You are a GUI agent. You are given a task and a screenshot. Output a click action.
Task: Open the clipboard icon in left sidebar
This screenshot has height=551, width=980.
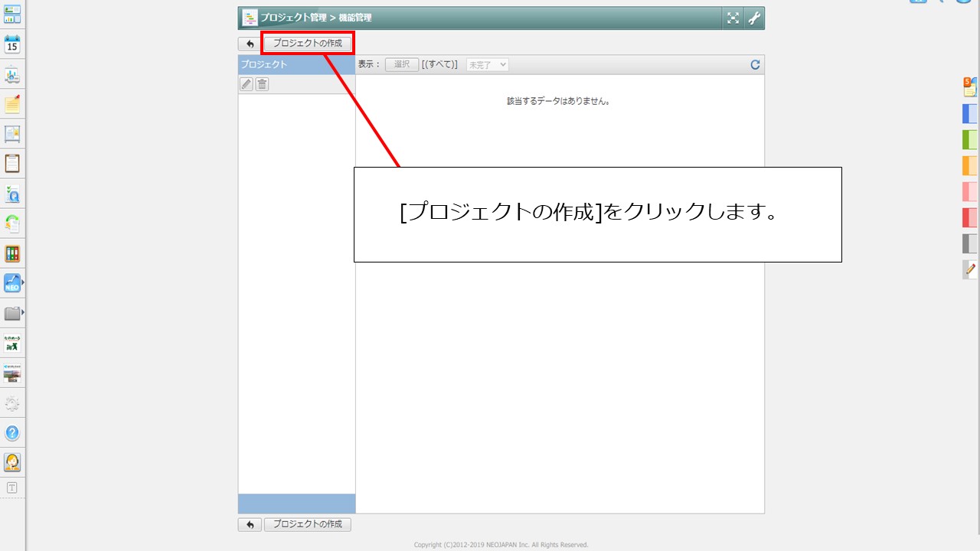click(x=12, y=164)
